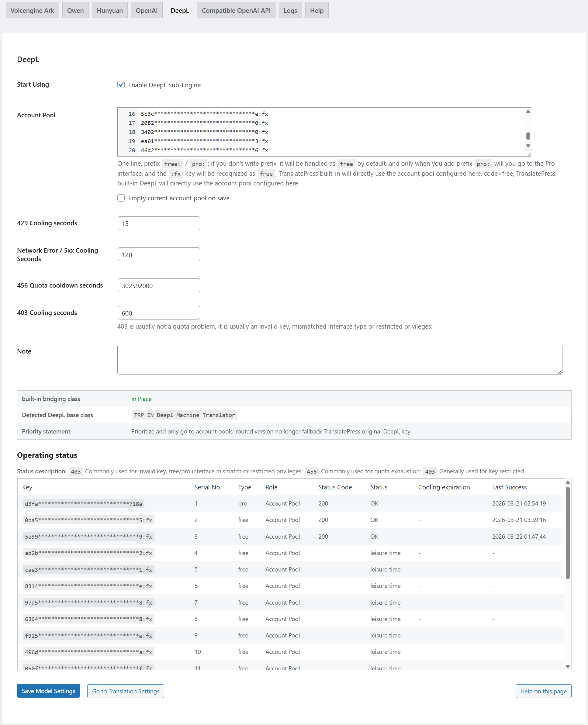Click the Cooling expiration column header
588x725 pixels.
[444, 487]
